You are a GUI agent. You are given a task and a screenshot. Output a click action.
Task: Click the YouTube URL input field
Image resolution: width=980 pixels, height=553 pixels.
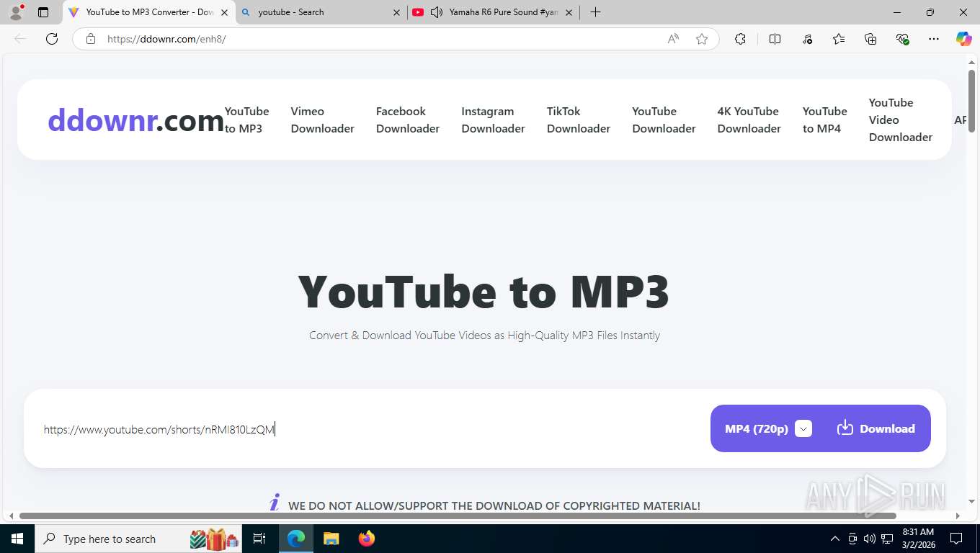(x=371, y=429)
